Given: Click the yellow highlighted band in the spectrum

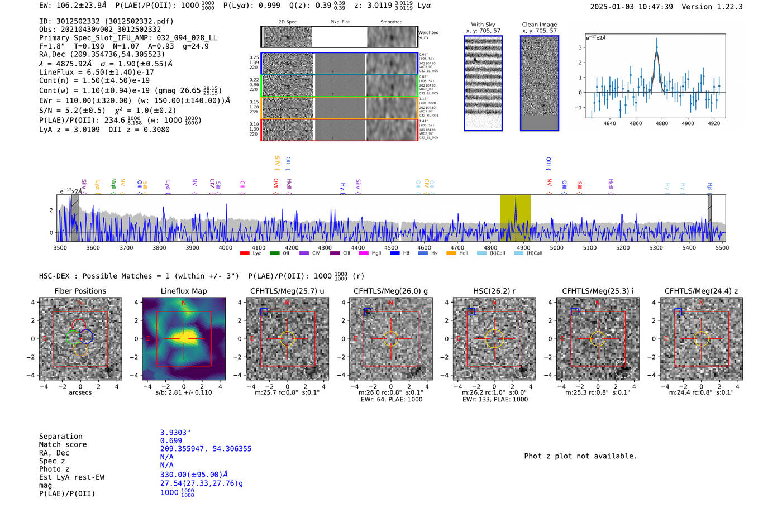Looking at the screenshot, I should tap(516, 218).
